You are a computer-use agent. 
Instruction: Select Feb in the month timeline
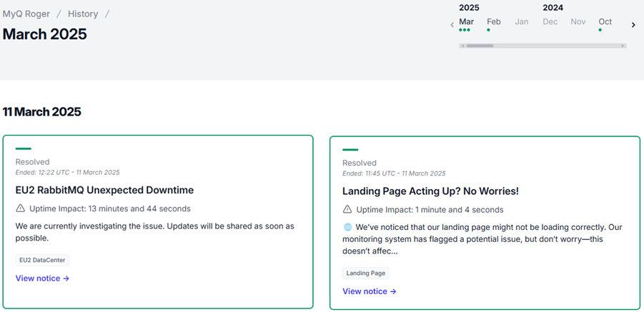[494, 22]
